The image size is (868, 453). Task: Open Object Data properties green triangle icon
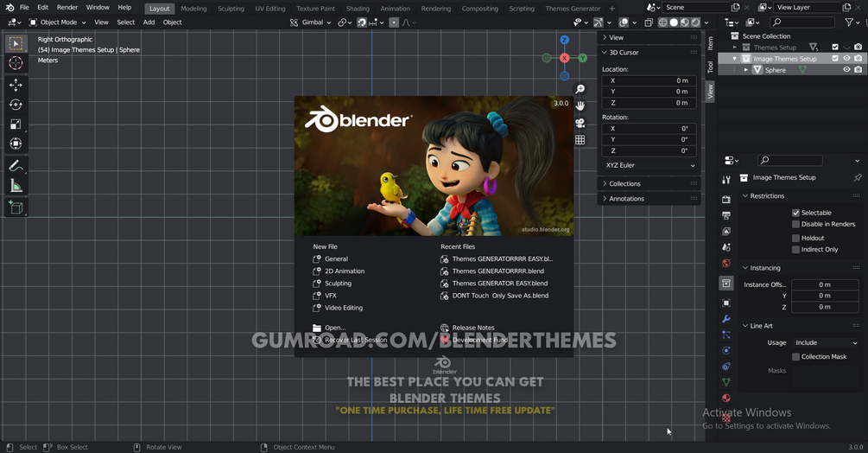pos(726,382)
